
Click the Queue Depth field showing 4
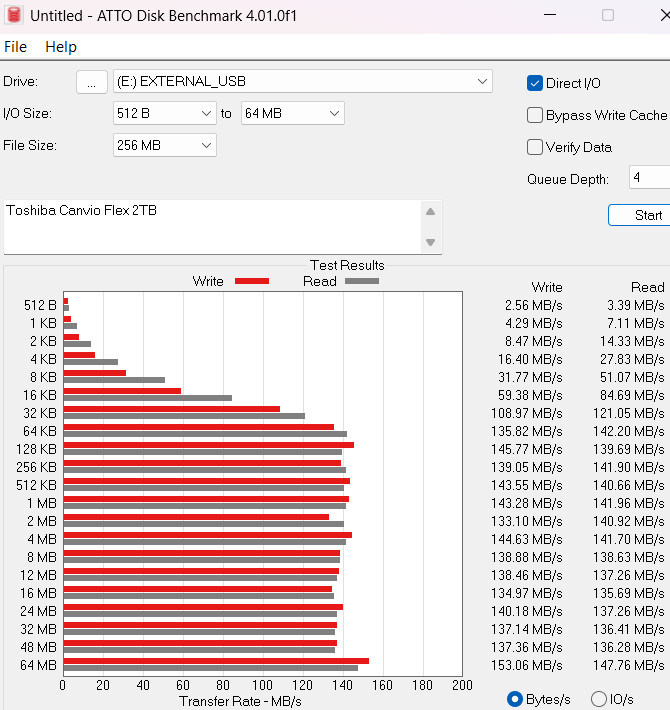click(x=650, y=177)
